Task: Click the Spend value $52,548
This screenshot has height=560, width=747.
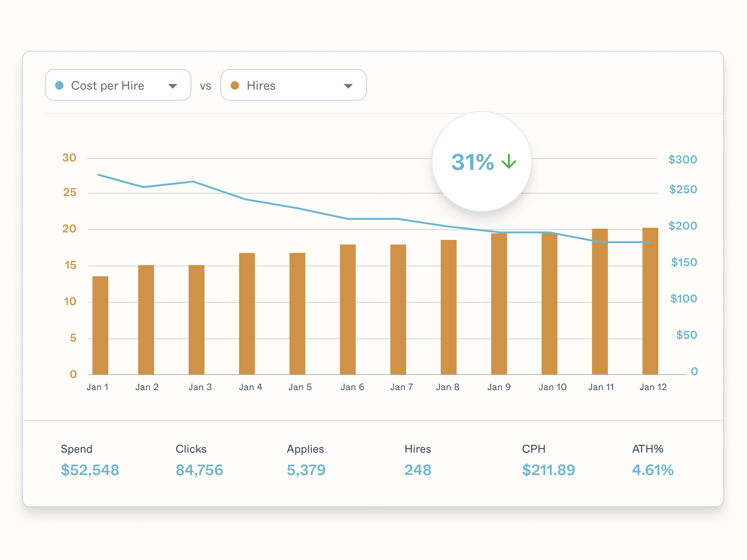Action: click(x=90, y=470)
